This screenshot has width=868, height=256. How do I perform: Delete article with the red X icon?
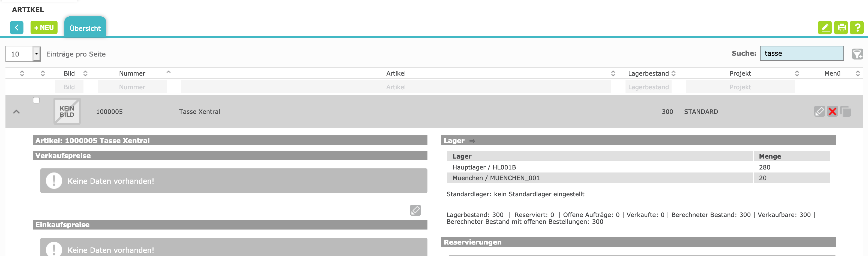pyautogui.click(x=832, y=111)
